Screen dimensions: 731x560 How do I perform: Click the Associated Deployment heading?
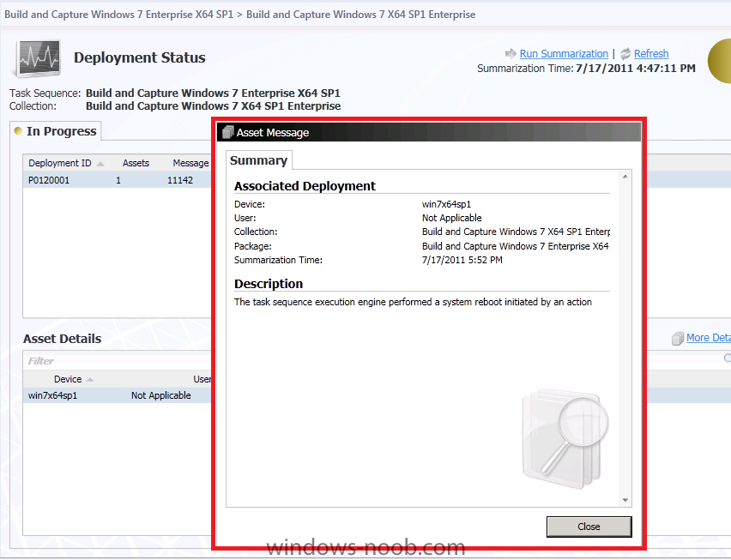click(x=305, y=186)
